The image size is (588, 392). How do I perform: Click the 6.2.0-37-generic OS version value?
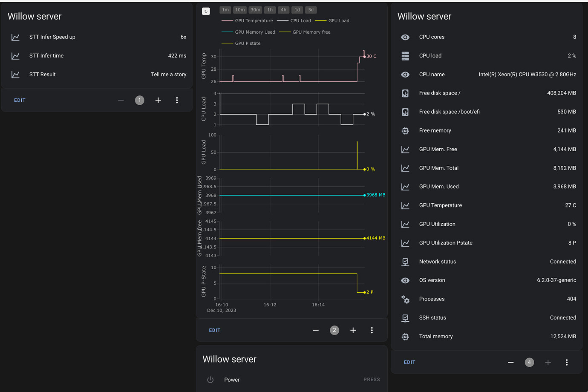(x=556, y=280)
